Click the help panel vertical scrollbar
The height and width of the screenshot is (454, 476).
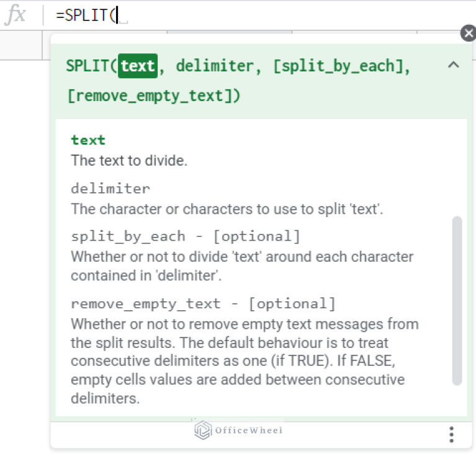(457, 300)
